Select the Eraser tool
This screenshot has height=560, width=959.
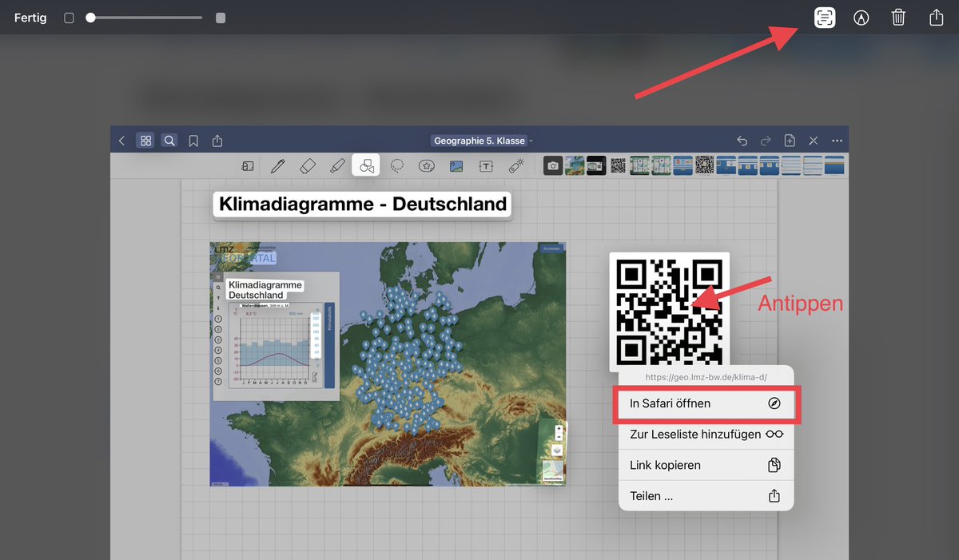[308, 166]
